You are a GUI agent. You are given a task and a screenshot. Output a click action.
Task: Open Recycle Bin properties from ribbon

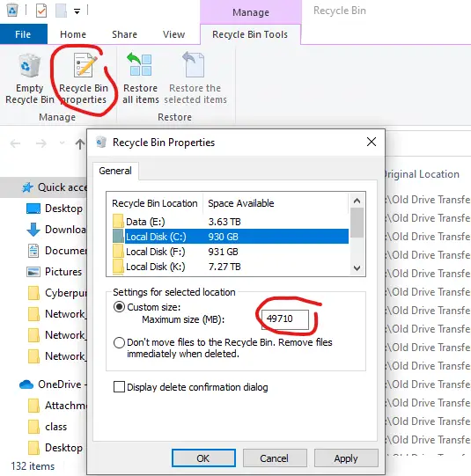click(x=84, y=79)
